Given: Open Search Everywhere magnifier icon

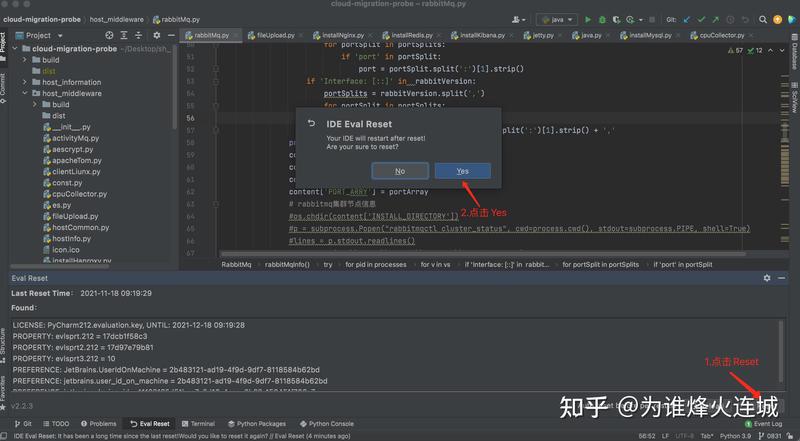Looking at the screenshot, I should coord(763,19).
